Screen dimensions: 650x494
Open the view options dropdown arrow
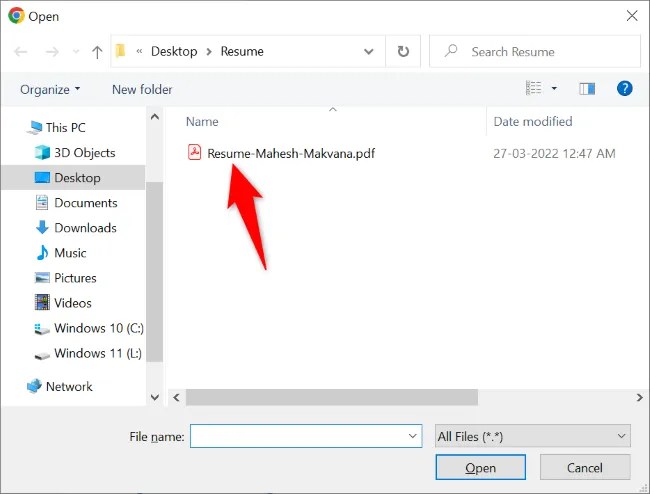(x=554, y=88)
